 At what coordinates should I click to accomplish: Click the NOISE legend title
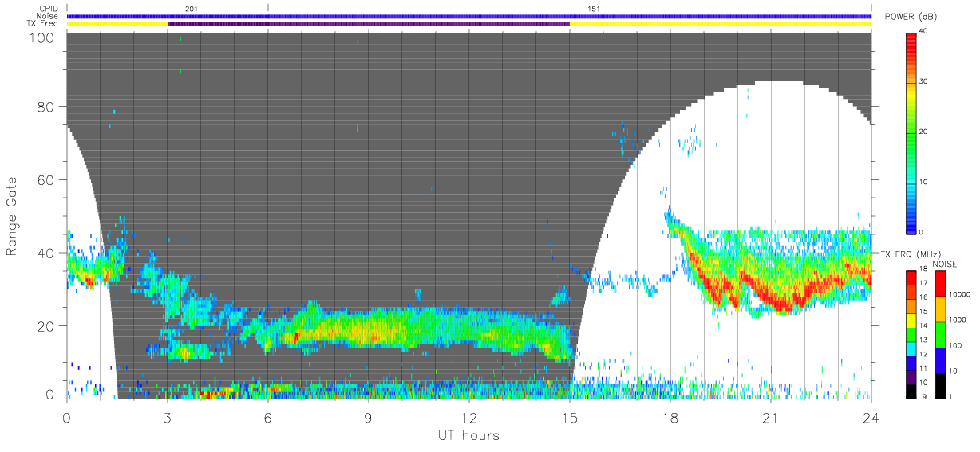(944, 265)
